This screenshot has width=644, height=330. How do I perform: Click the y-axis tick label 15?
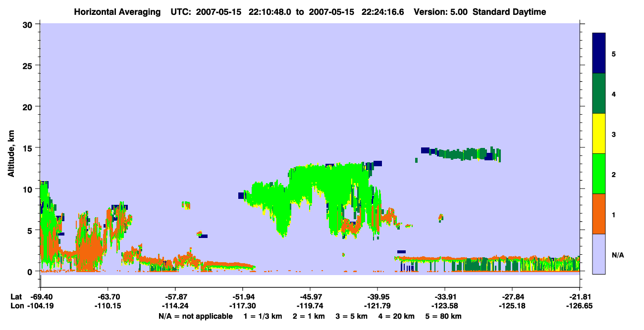tap(29, 148)
